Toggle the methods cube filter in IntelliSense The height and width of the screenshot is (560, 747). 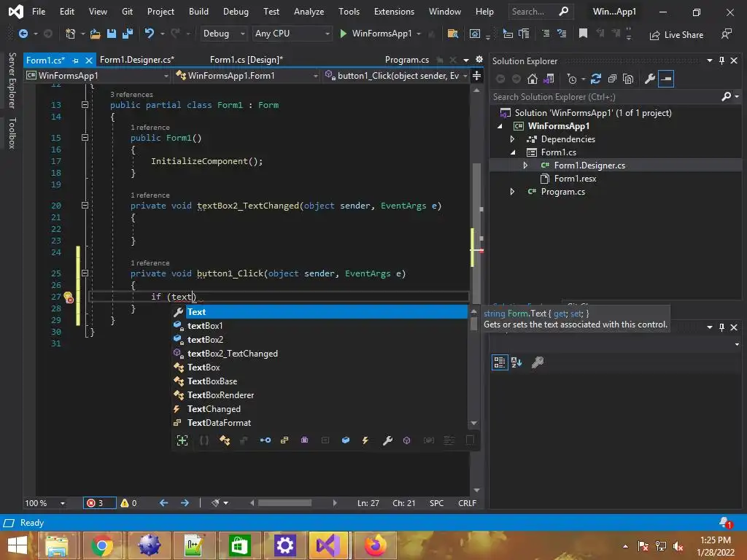click(406, 440)
